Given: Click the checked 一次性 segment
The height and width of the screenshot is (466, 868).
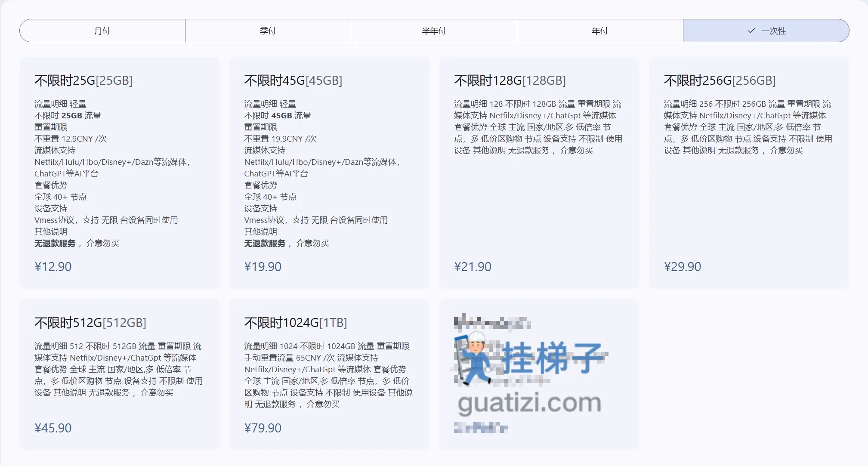Looking at the screenshot, I should [x=773, y=31].
